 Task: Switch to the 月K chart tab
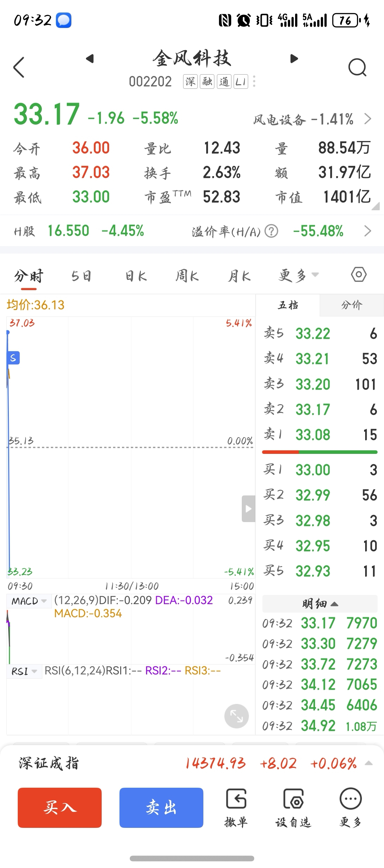tap(239, 276)
